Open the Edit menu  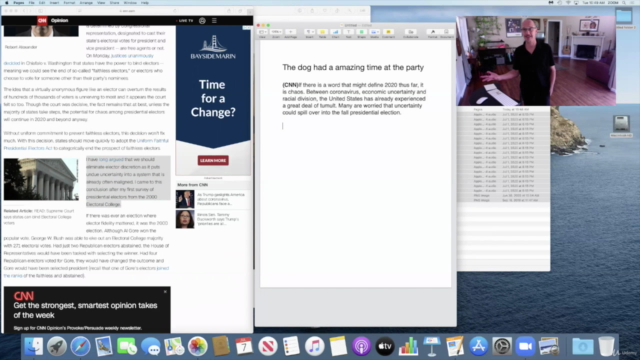click(42, 2)
